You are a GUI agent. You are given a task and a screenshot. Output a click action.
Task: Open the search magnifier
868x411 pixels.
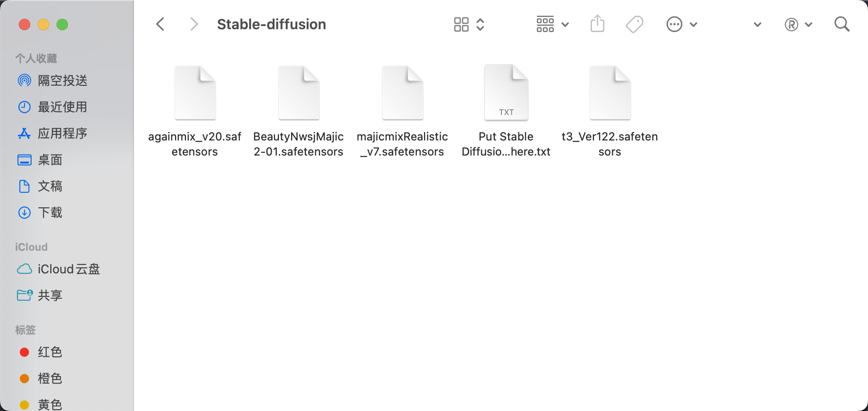[842, 24]
